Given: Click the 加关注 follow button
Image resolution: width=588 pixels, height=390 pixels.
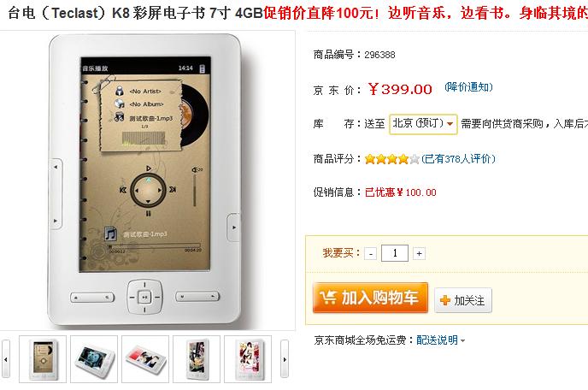Looking at the screenshot, I should [x=462, y=300].
